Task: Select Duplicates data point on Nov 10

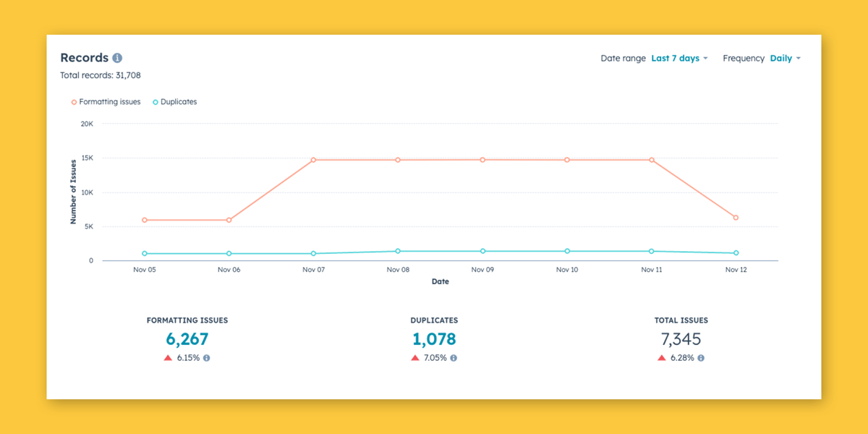Action: pyautogui.click(x=567, y=251)
